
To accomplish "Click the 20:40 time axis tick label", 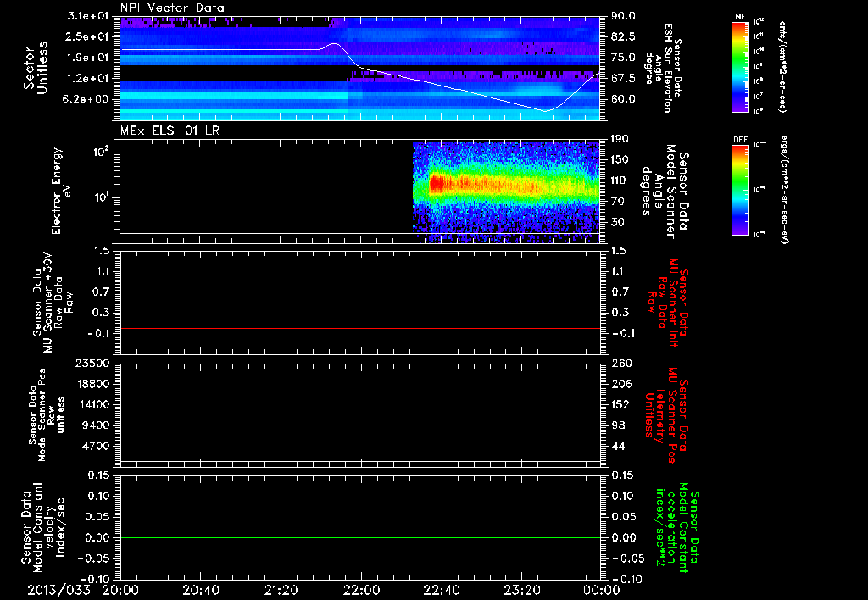I will pyautogui.click(x=201, y=590).
